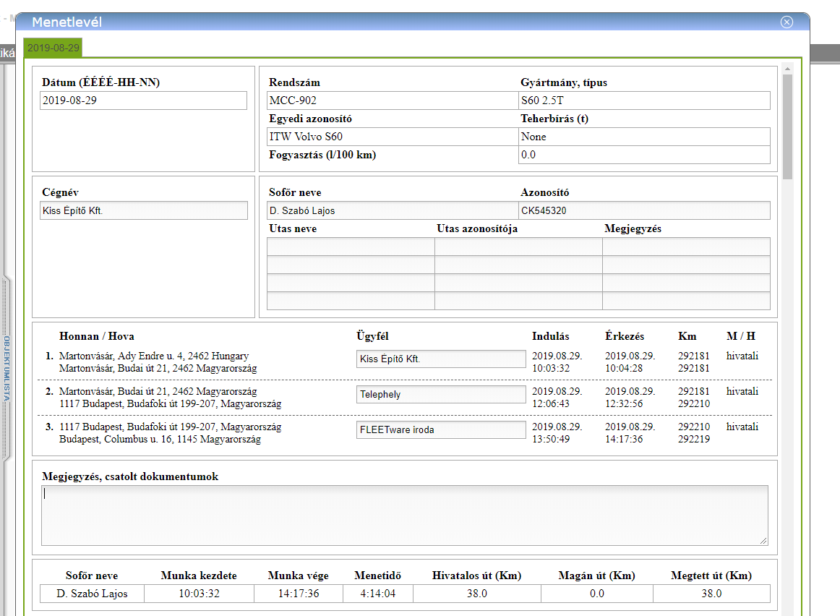Click the first empty Utas neve cell
Viewport: 840px width, 616px height.
[351, 247]
